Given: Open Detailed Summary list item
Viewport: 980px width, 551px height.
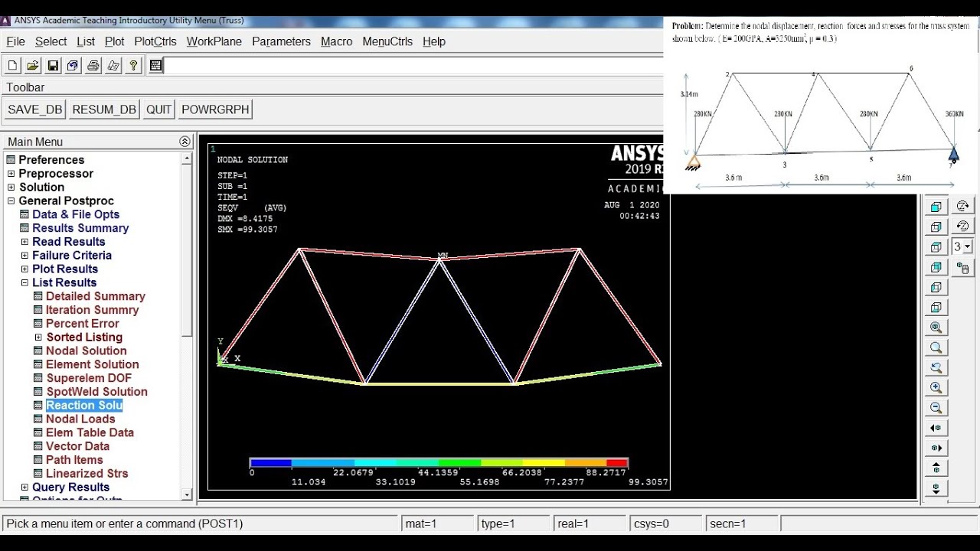Looking at the screenshot, I should pos(95,296).
